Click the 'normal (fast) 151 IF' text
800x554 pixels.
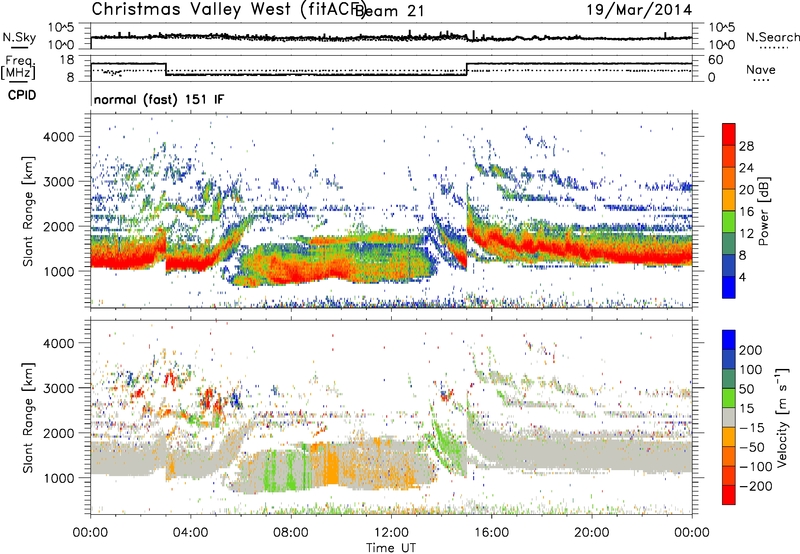tap(159, 99)
